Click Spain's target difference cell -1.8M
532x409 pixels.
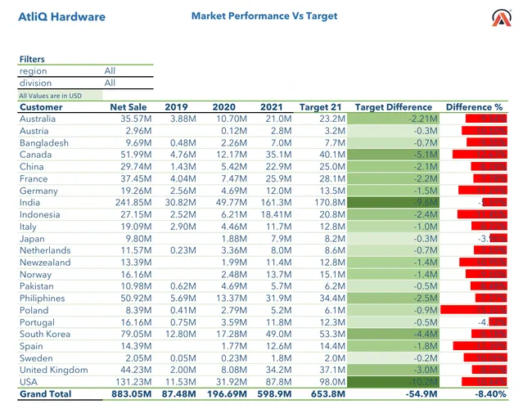[393, 346]
